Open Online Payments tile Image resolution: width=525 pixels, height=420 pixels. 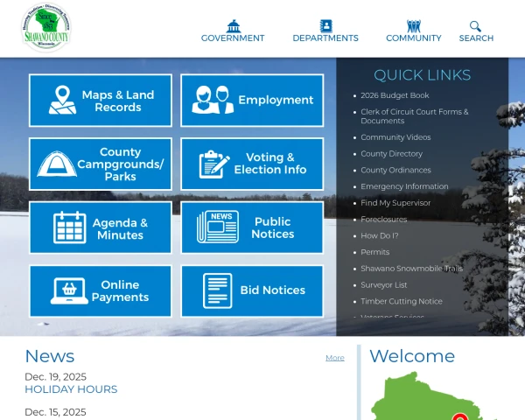[x=101, y=291]
